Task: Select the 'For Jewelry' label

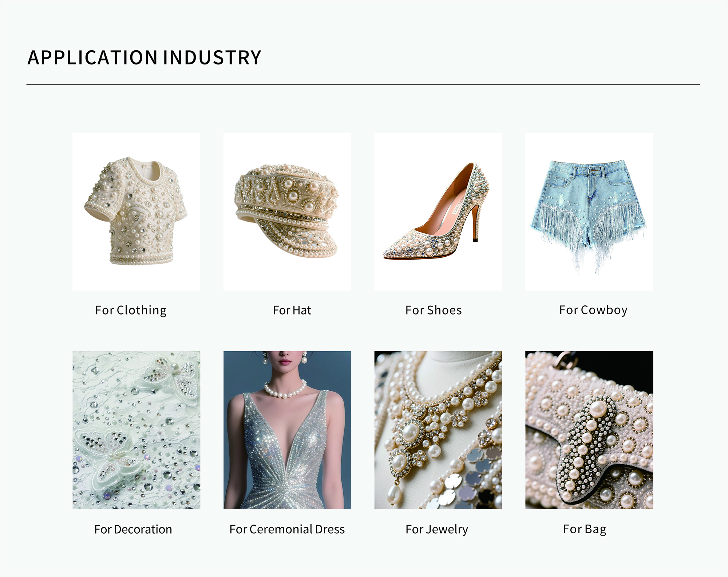Action: point(437,529)
